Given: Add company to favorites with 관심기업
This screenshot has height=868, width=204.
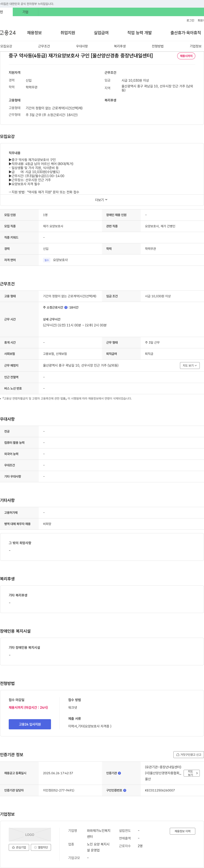Looking at the screenshot, I should (x=19, y=847).
